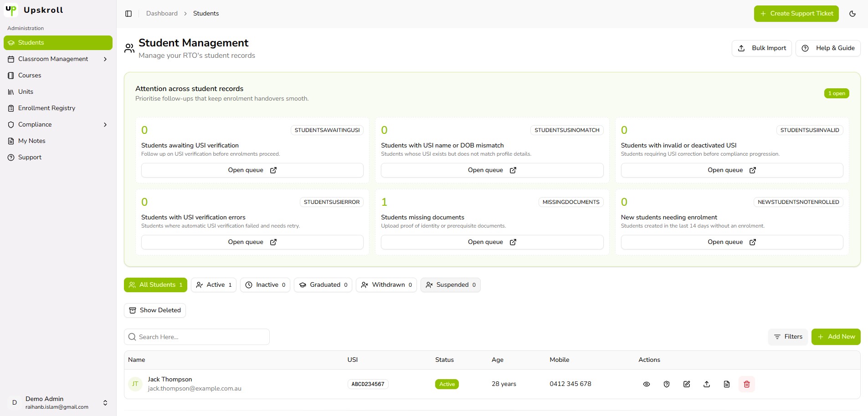Viewport: 868px width, 416px height.
Task: Click the Upskroll logo
Action: click(x=11, y=10)
